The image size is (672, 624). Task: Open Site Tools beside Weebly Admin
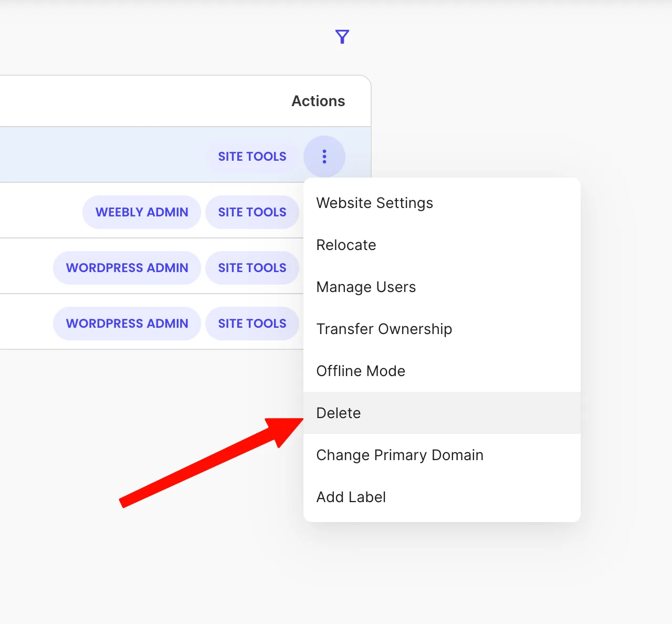pyautogui.click(x=253, y=212)
